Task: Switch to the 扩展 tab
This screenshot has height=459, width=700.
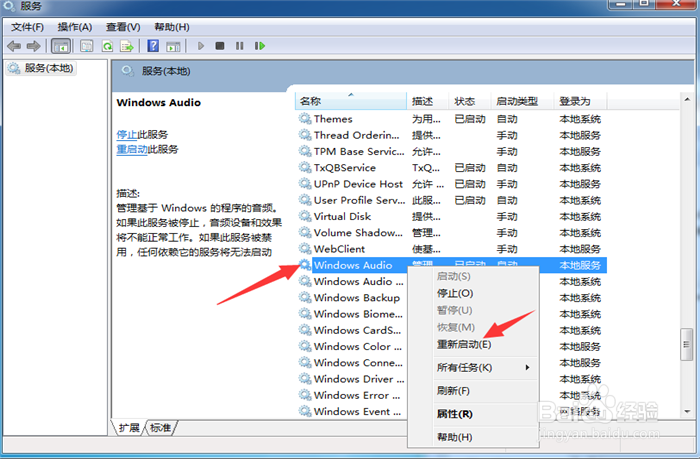Action: point(129,428)
